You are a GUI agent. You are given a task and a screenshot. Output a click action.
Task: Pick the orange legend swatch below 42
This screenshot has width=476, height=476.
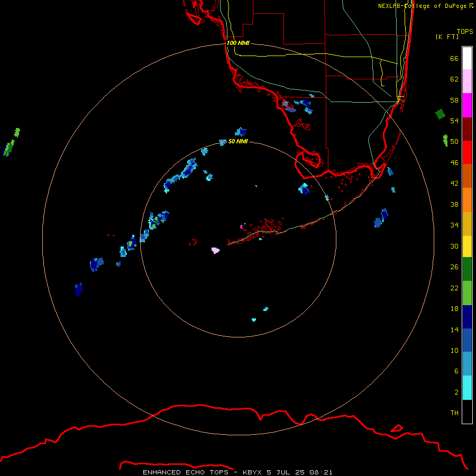pos(467,200)
